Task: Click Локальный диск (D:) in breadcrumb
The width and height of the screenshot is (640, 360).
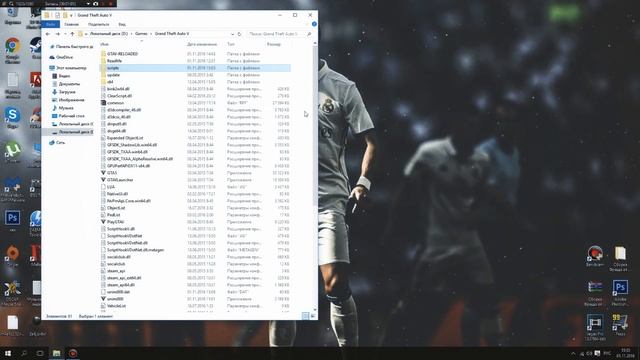Action: (109, 34)
